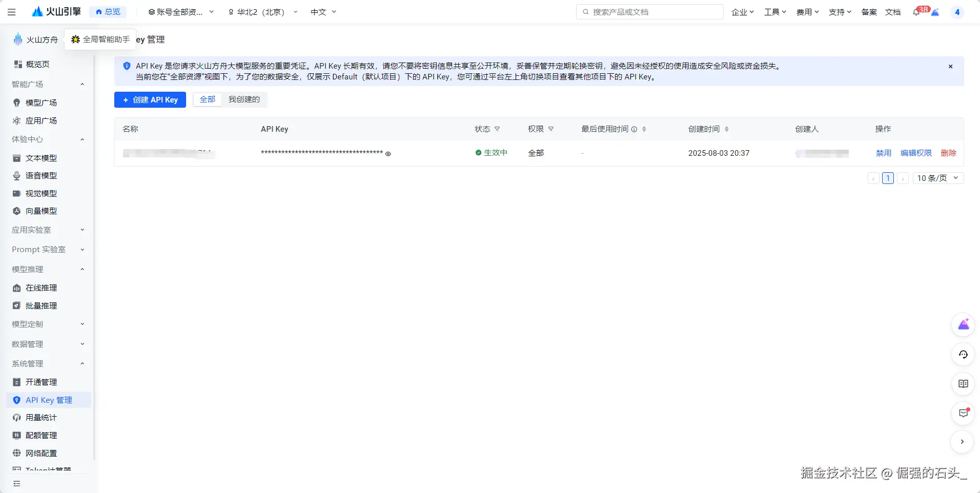Open the customer service headset icon

pyautogui.click(x=963, y=354)
